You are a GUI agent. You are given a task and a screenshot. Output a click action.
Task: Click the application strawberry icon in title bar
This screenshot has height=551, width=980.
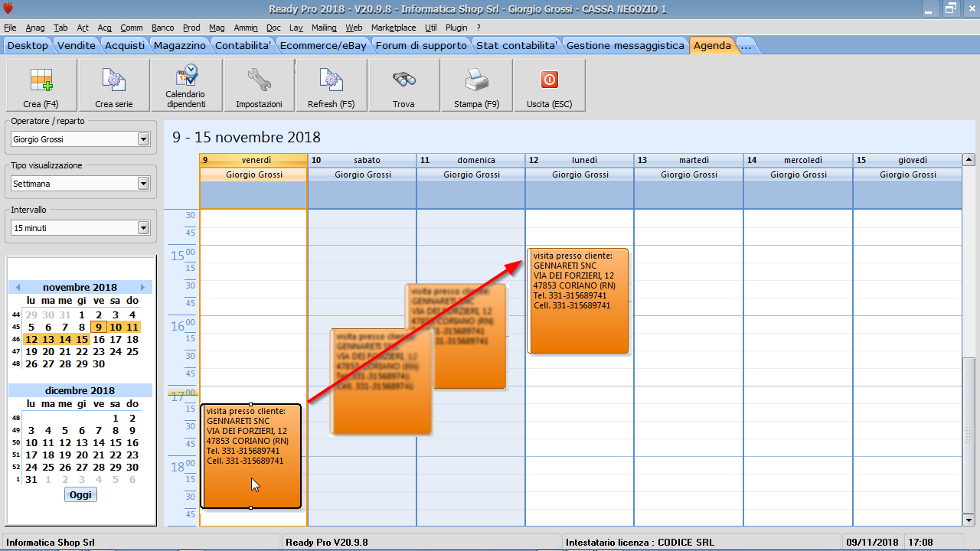[x=8, y=8]
